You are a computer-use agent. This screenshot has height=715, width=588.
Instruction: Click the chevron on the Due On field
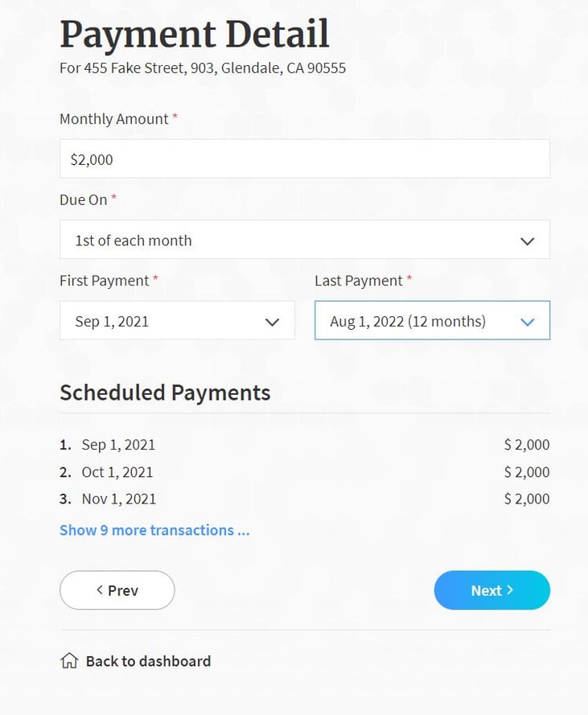coord(528,240)
